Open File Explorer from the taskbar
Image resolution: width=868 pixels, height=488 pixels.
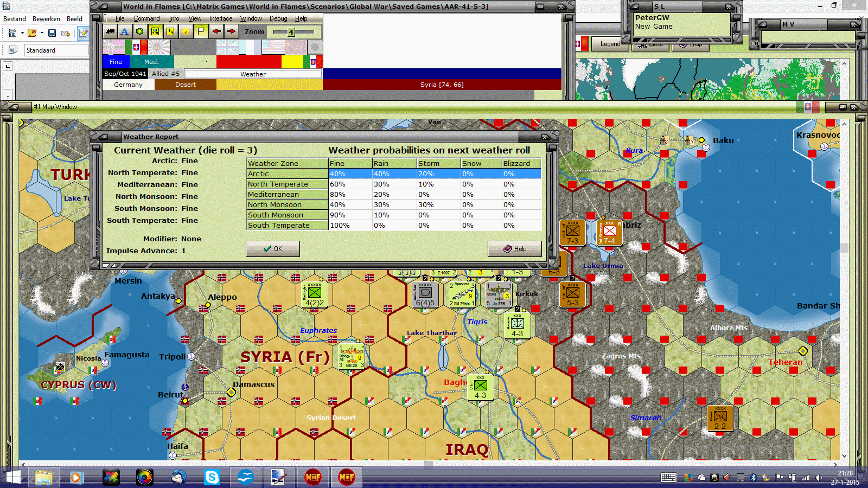point(43,477)
